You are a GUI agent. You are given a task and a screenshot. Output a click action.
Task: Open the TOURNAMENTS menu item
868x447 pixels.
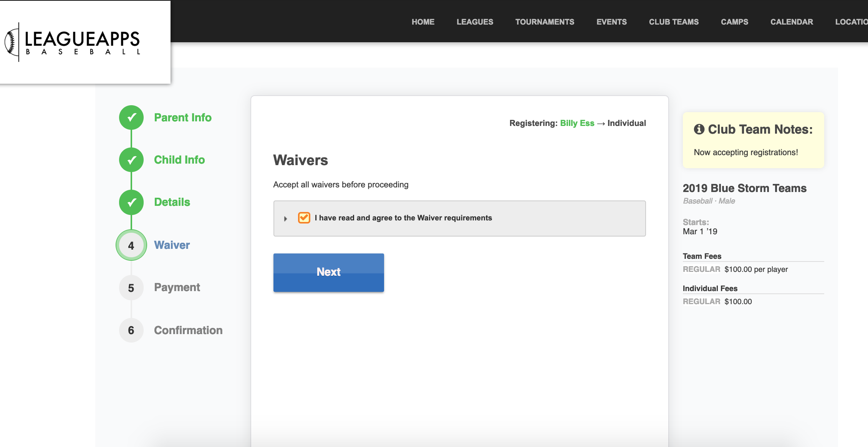click(x=545, y=22)
